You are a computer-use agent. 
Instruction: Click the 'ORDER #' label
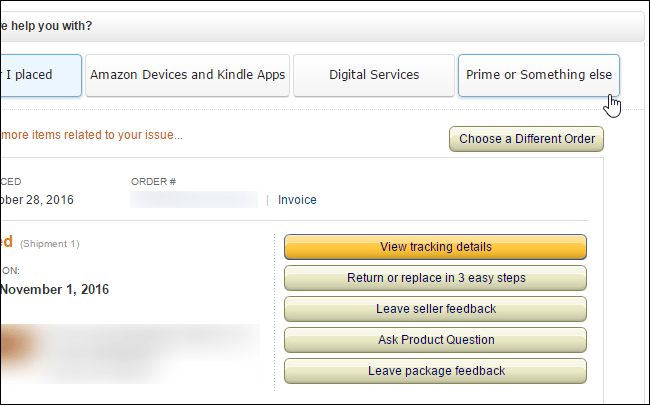tap(152, 182)
